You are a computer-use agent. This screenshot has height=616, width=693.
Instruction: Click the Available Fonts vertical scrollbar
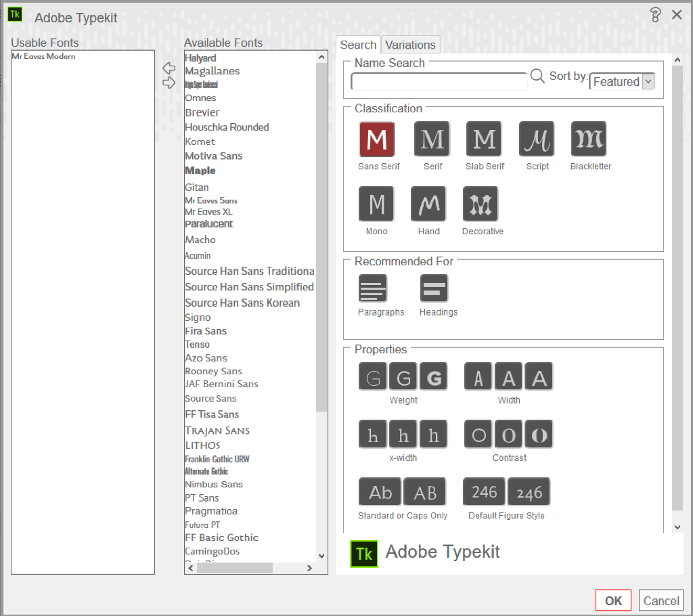[x=321, y=237]
